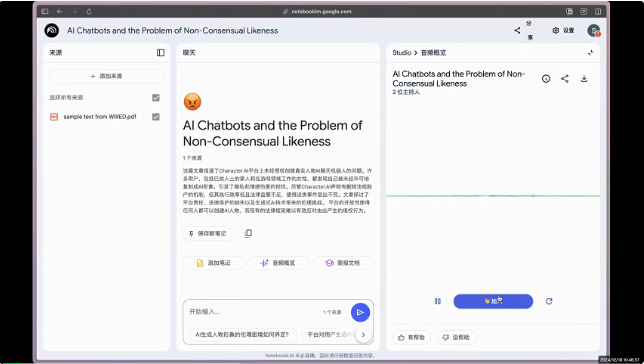Viewport: 644px width, 364px height.
Task: Collapse the Studio panel via the minimize icon
Action: coord(590,53)
